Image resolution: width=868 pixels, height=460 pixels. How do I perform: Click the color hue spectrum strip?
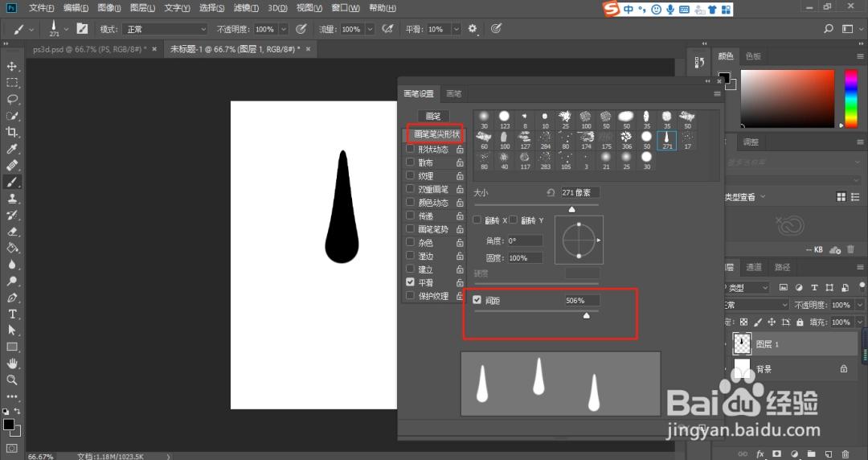851,98
